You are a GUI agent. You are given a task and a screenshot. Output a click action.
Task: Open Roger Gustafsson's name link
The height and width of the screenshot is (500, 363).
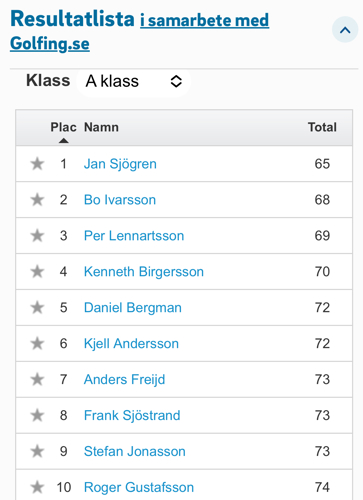pos(139,487)
